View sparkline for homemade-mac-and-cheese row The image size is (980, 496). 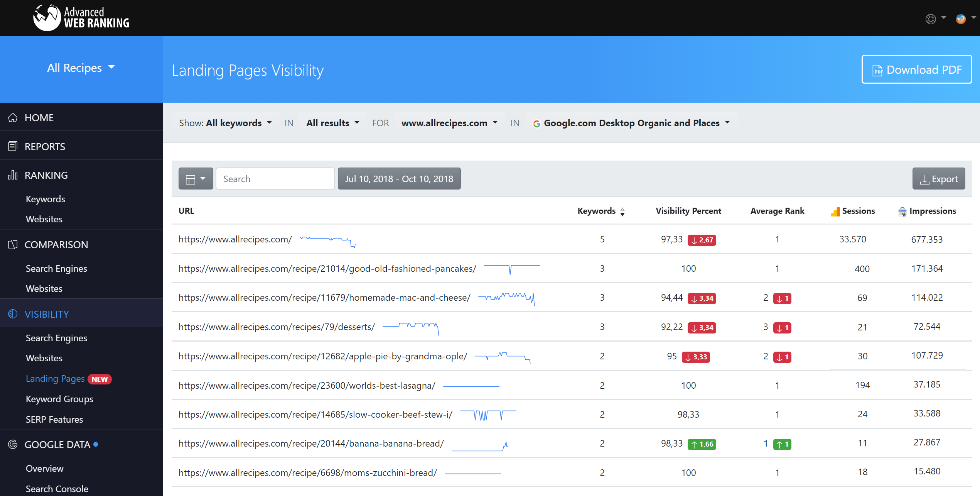pyautogui.click(x=506, y=298)
